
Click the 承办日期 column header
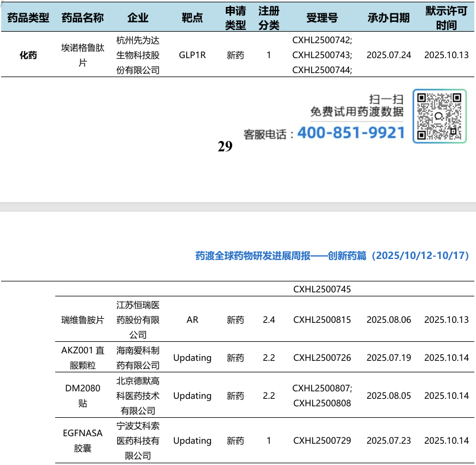[389, 18]
